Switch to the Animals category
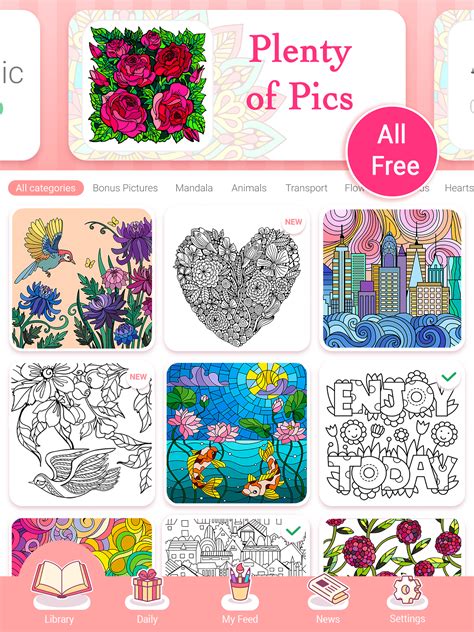 [x=249, y=188]
